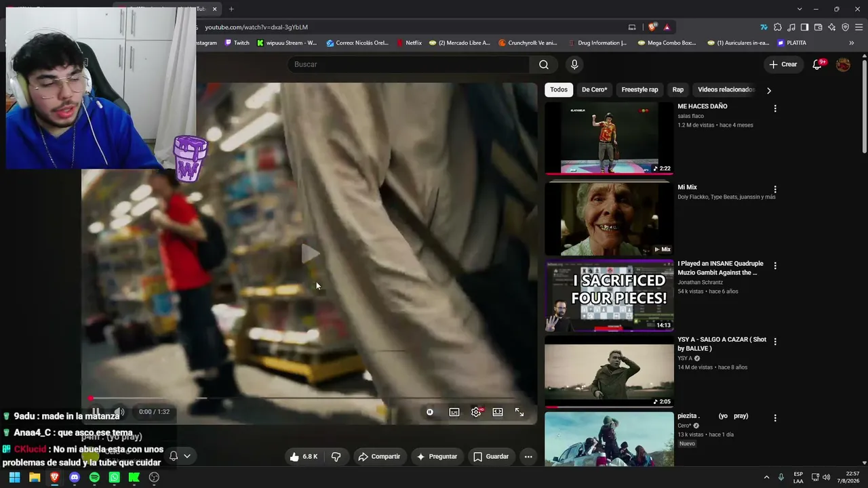This screenshot has width=868, height=488.
Task: Select the Freestyle rap filter chip
Action: (639, 89)
